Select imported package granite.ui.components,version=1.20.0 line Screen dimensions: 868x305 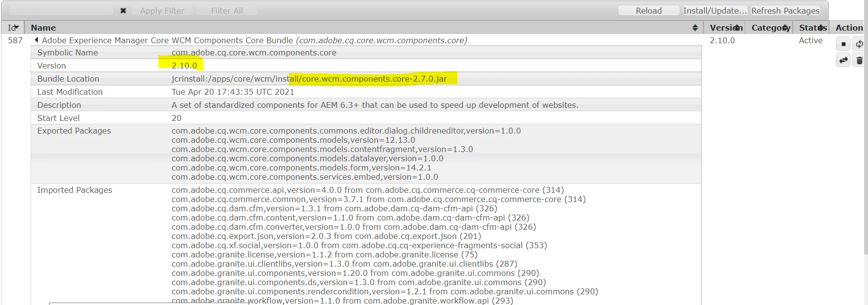tap(355, 273)
